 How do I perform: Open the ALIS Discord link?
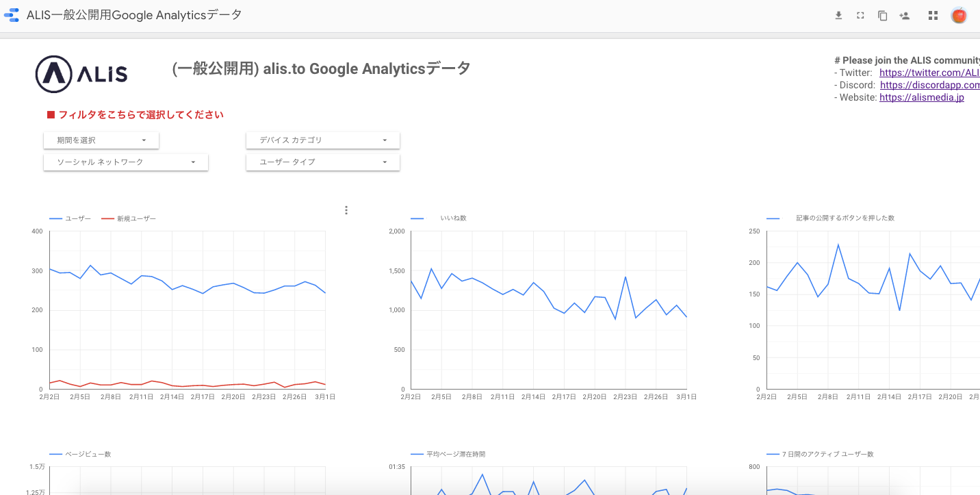coord(929,85)
